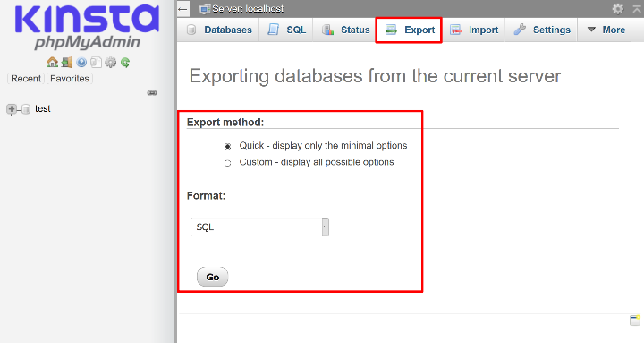Click the Go button
The width and height of the screenshot is (644, 343).
(x=212, y=277)
